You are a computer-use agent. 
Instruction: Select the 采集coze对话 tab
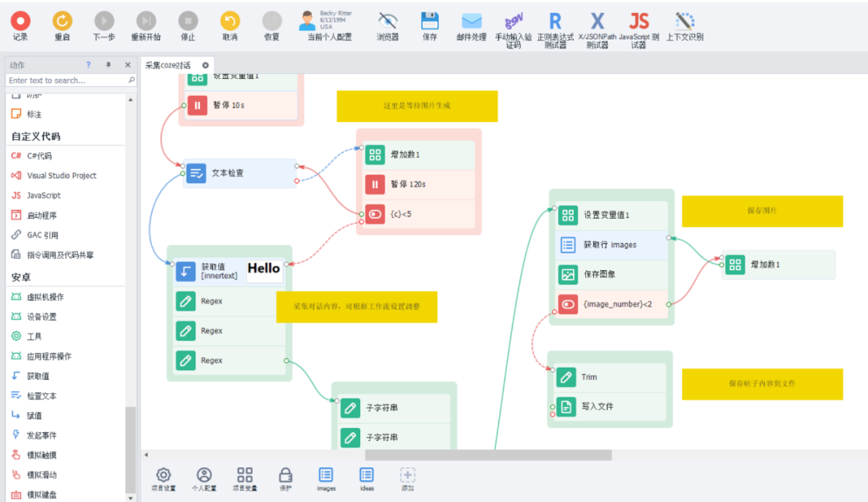click(170, 65)
